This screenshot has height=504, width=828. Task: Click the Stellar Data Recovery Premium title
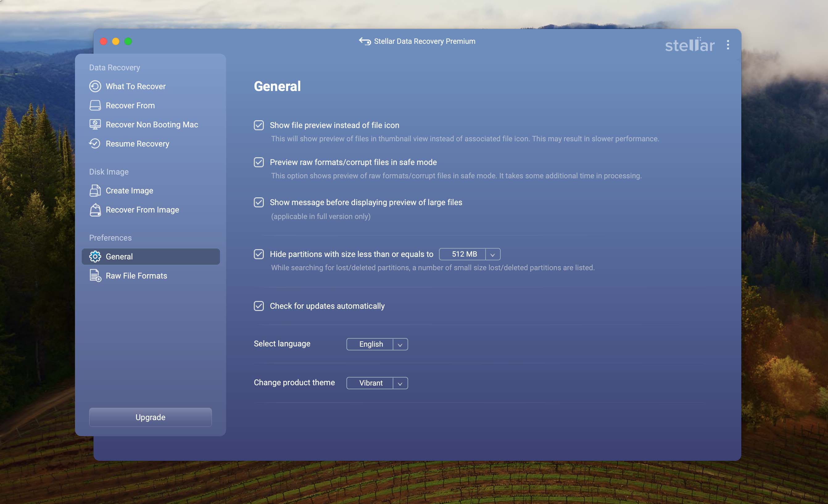(425, 41)
